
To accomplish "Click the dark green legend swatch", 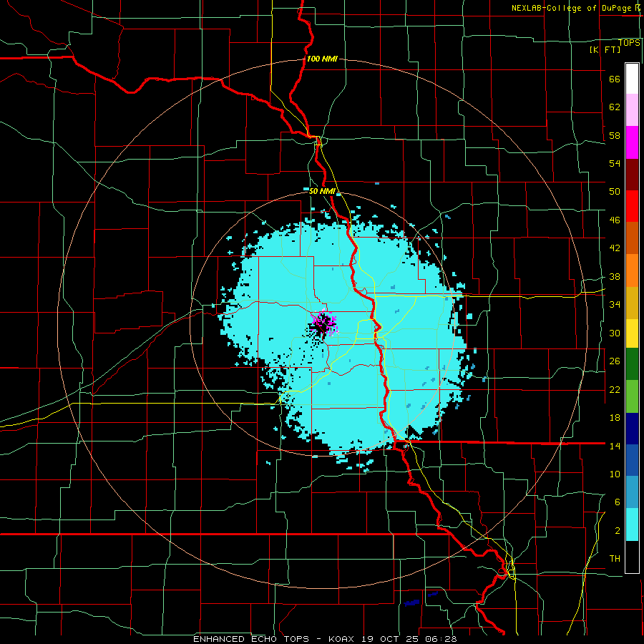I will click(632, 364).
